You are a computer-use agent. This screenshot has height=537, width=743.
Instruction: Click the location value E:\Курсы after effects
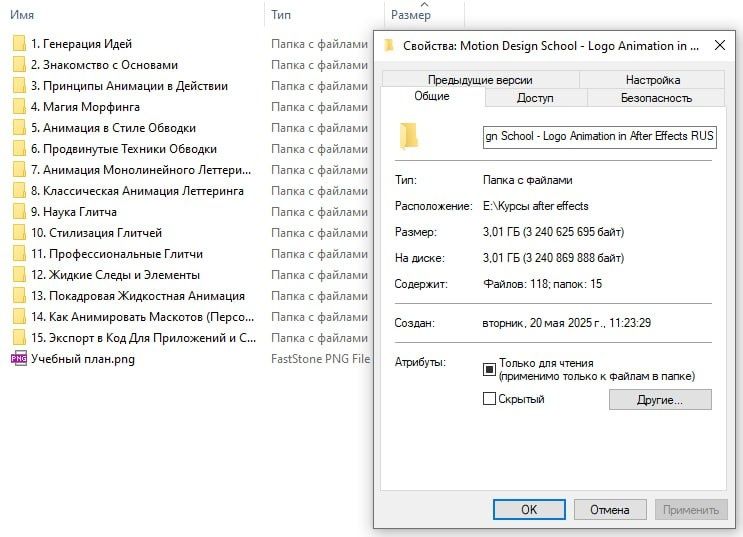535,206
